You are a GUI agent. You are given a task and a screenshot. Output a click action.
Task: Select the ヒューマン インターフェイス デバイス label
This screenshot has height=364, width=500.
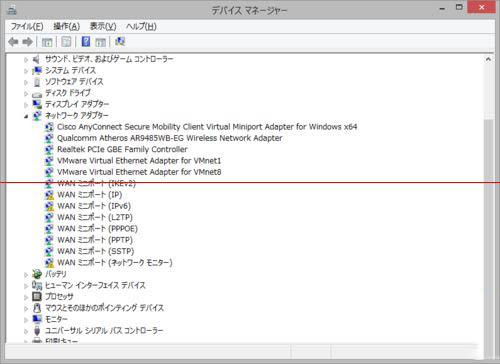[x=95, y=285]
